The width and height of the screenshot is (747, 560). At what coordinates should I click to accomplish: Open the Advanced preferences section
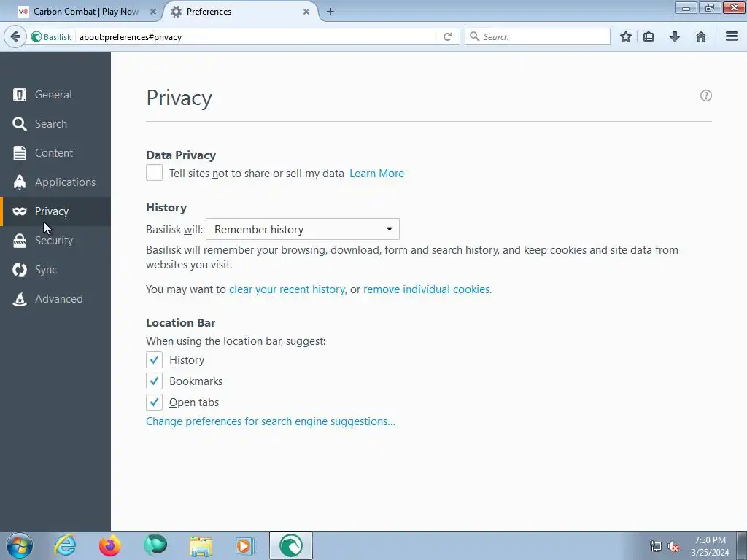[55, 299]
